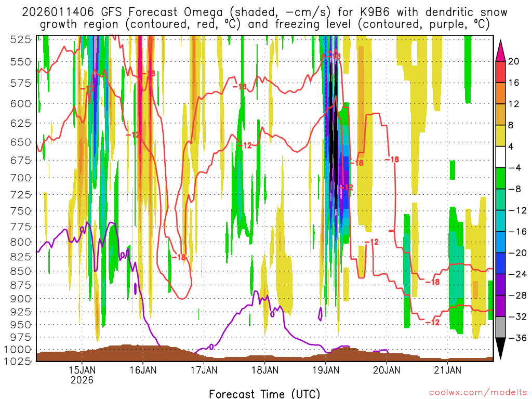532x399 pixels.
Task: Click the 1000 pressure level label
Action: point(18,350)
